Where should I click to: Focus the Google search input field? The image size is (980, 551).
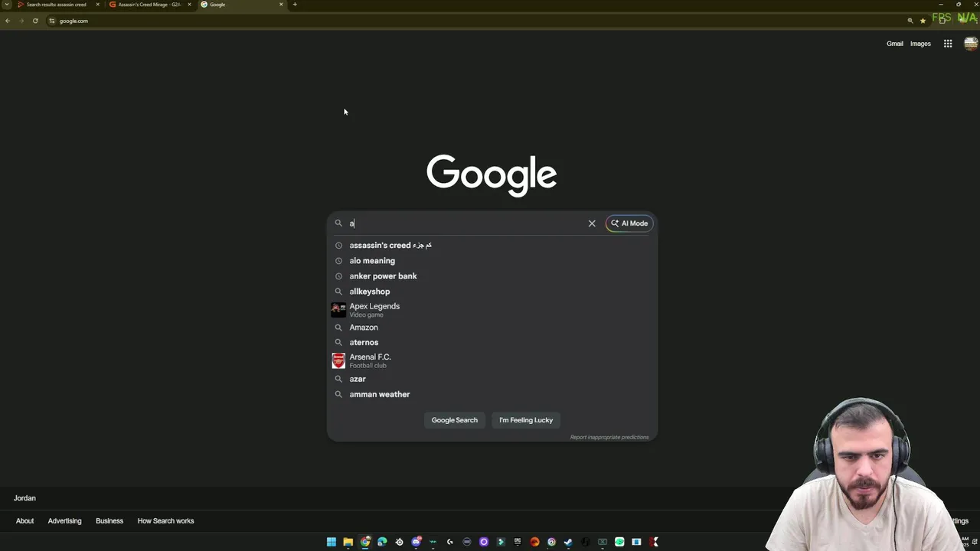click(465, 223)
